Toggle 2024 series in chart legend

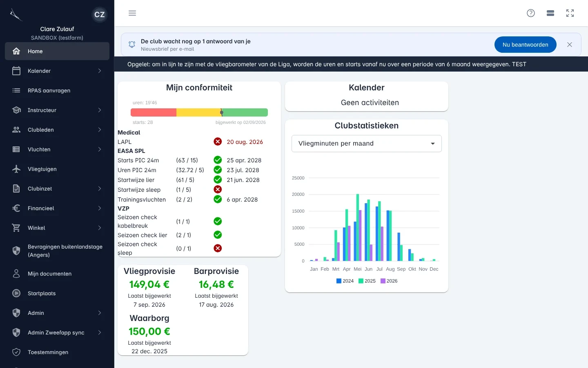point(345,281)
